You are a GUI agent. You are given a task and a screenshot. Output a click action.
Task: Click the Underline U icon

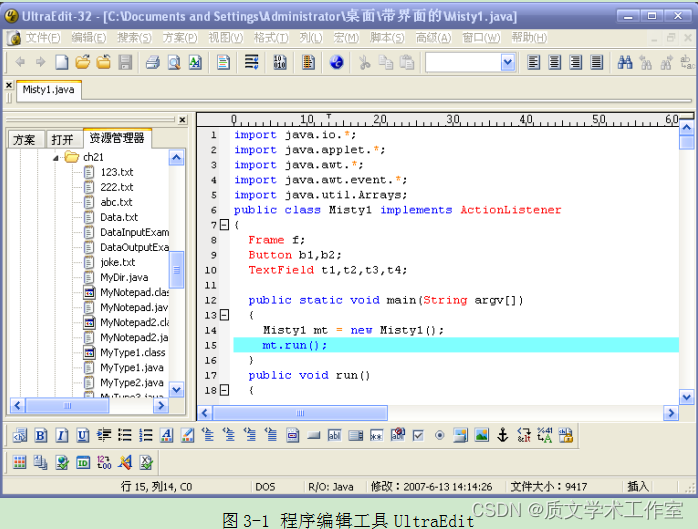(83, 435)
